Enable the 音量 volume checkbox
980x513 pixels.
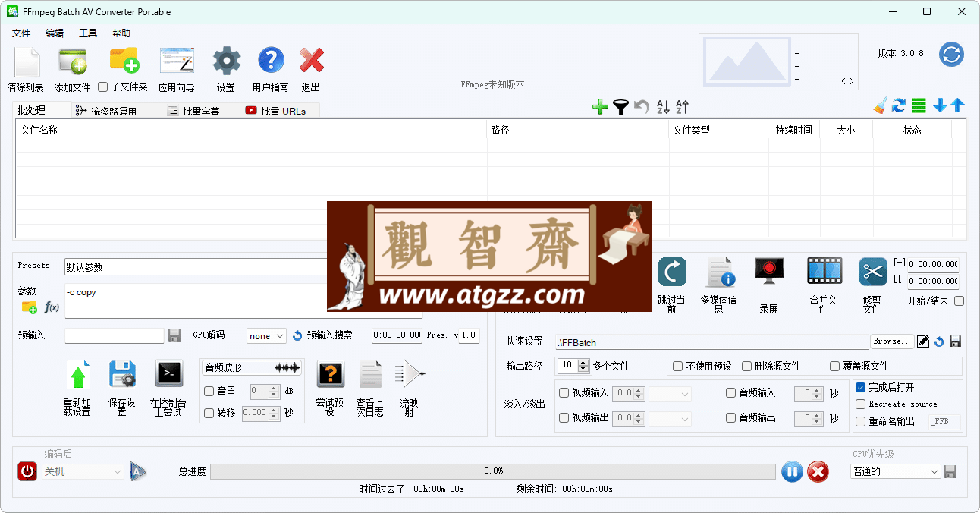coord(209,391)
